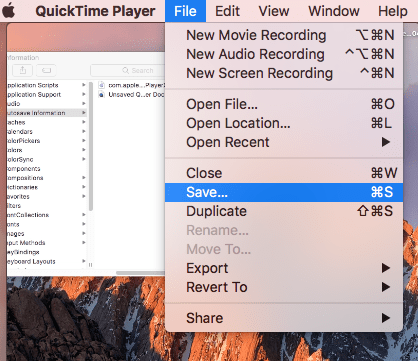The height and width of the screenshot is (361, 418).
Task: Click Save… in the File menu
Action: (x=284, y=192)
